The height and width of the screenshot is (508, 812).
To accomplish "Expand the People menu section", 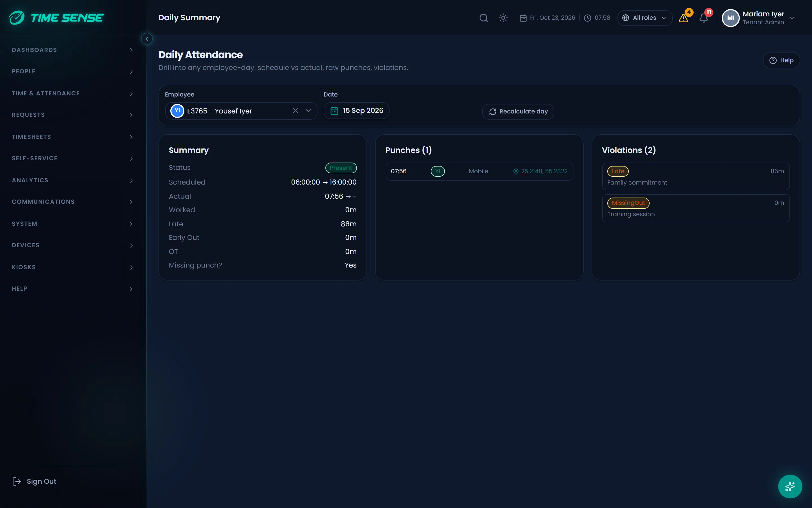I will [73, 72].
